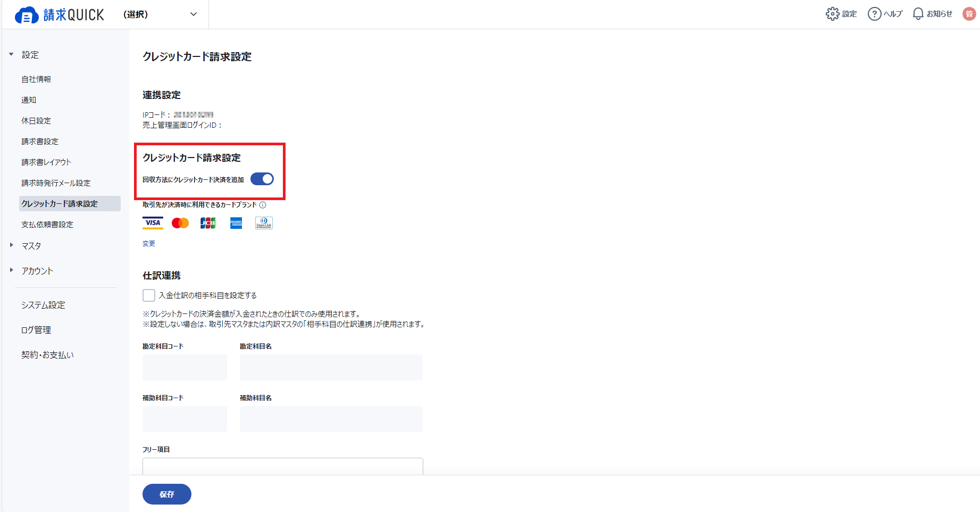
Task: Open the red user avatar menu
Action: (x=969, y=14)
